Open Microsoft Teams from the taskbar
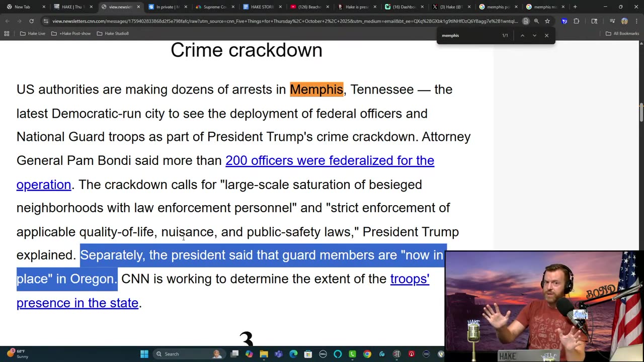The width and height of the screenshot is (644, 362). (279, 354)
